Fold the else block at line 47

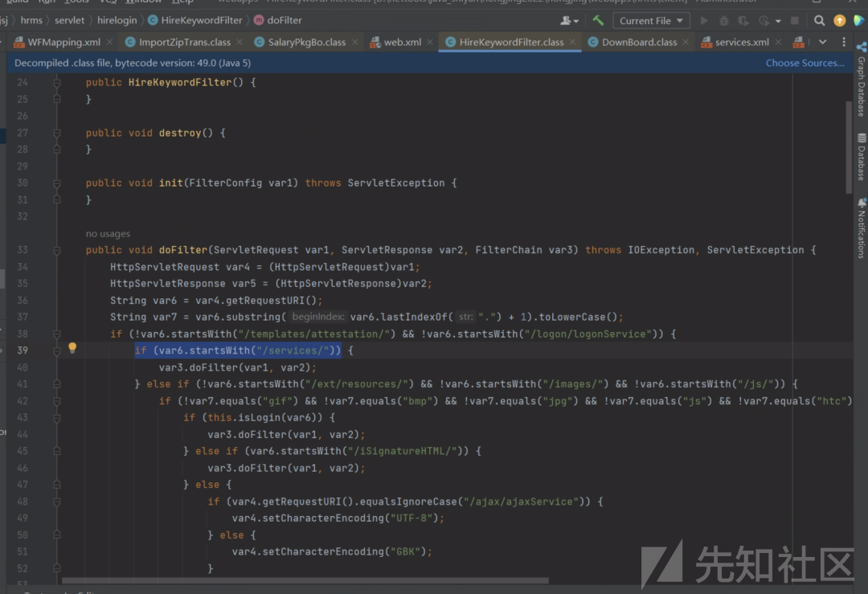coord(56,485)
